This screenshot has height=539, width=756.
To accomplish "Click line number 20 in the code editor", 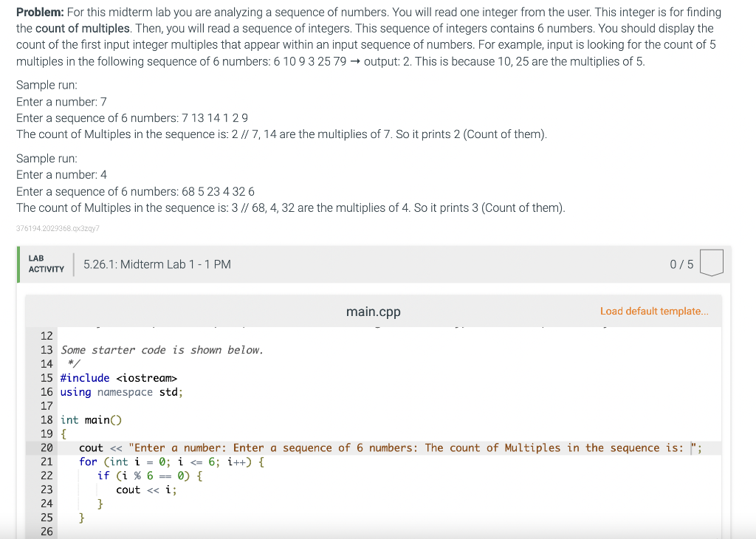I will pos(47,447).
